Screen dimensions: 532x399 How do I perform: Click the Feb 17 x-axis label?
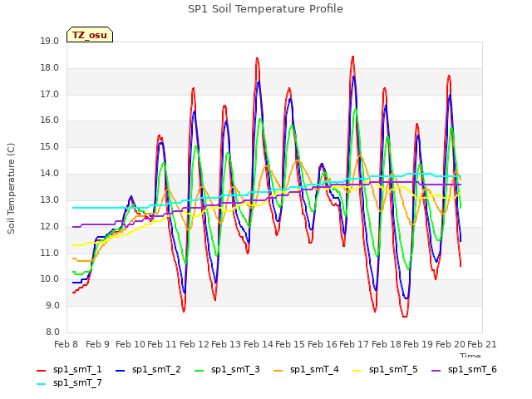click(354, 344)
